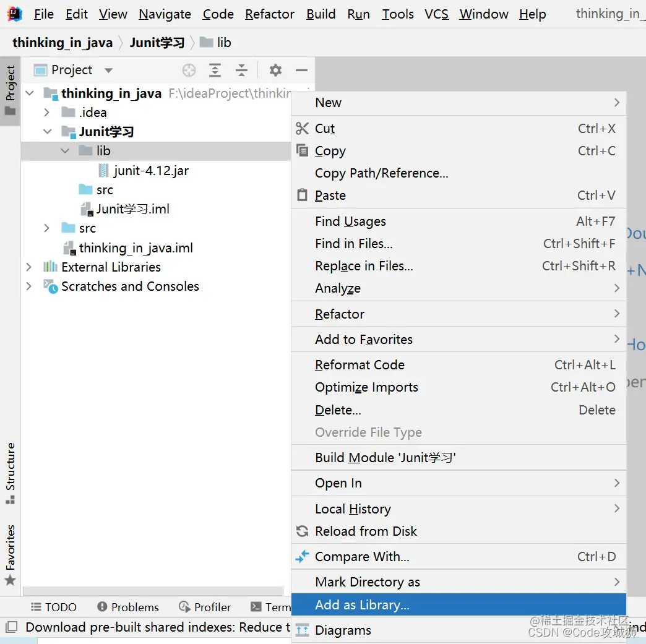Click the Collapse All icon in Project toolbar
The width and height of the screenshot is (646, 644).
(241, 71)
